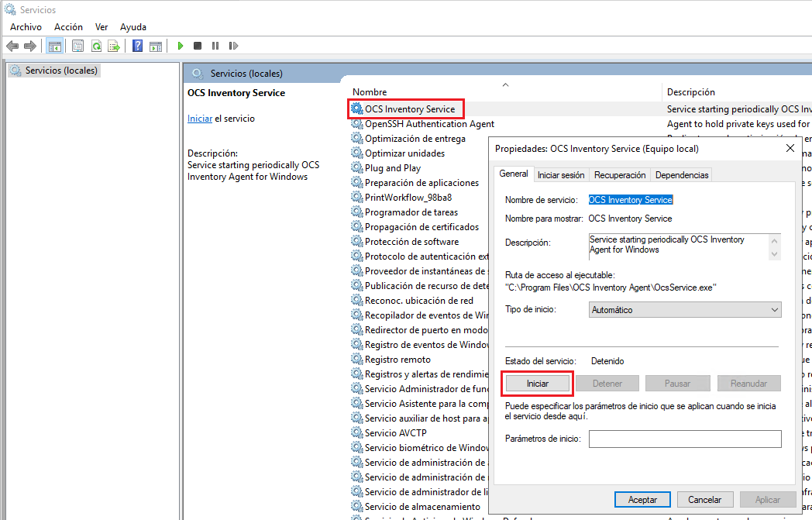The image size is (812, 520).
Task: Click inside the Parámetros de inicio field
Action: pos(685,439)
